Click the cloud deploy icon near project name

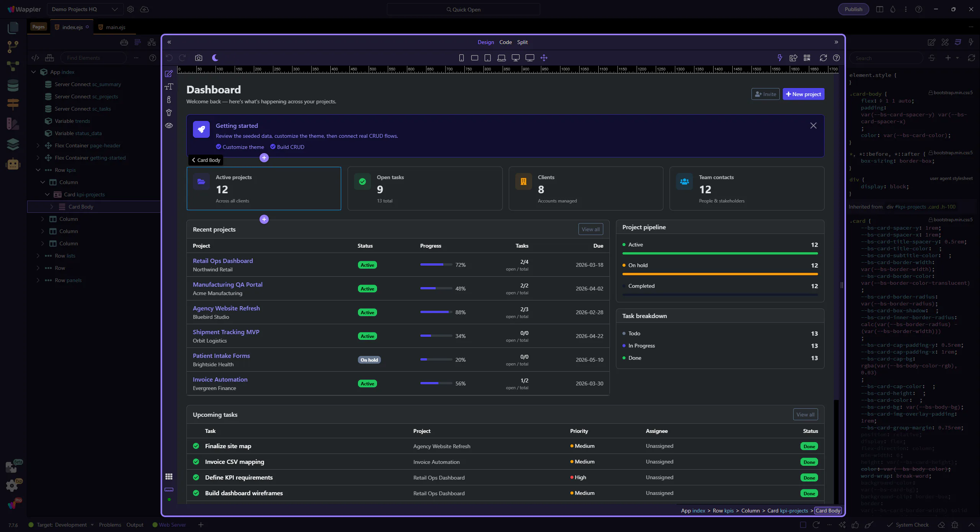point(144,9)
